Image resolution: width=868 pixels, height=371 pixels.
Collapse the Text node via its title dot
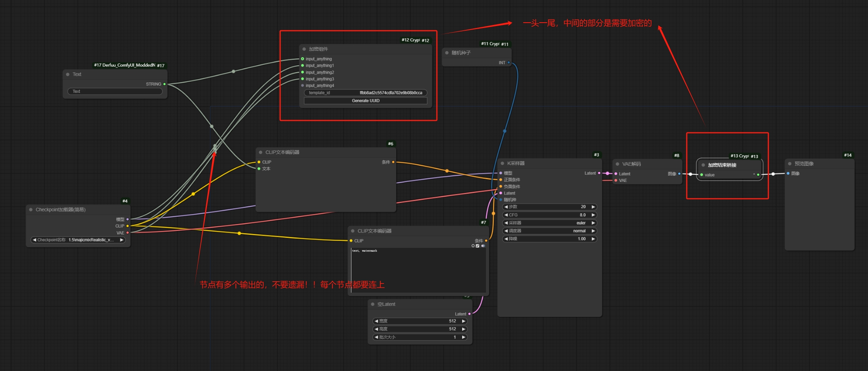coord(68,74)
